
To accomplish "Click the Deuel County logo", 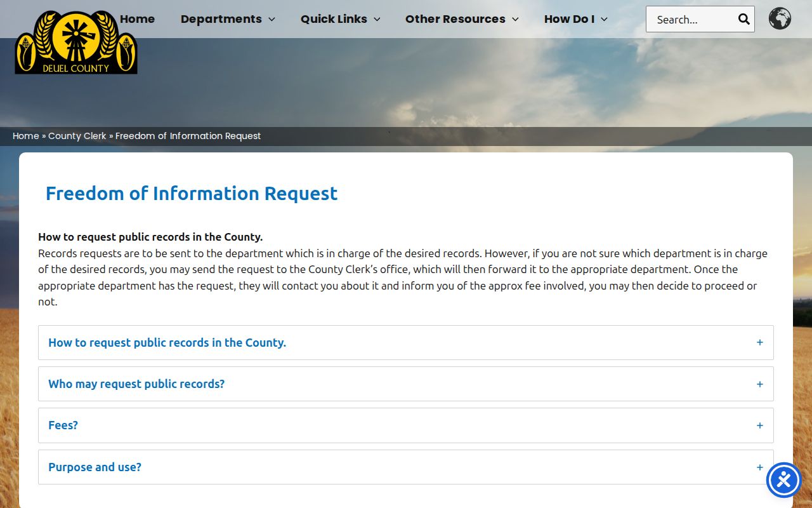I will [76, 42].
